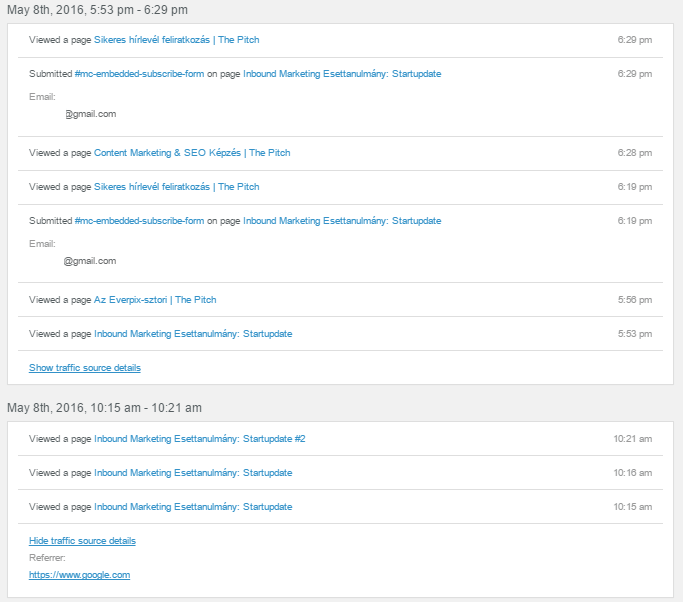
Task: Click the @gmail.com email in 6:29 pm submission
Action: click(91, 114)
